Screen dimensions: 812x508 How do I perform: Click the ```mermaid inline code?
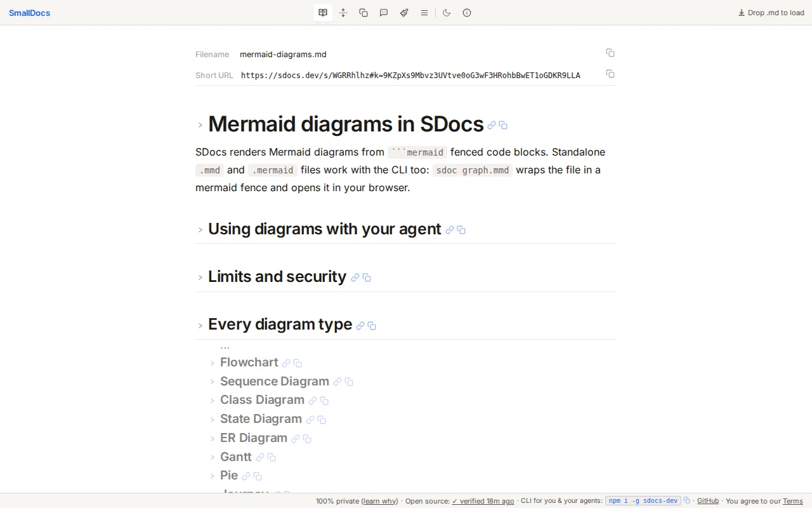pos(417,152)
